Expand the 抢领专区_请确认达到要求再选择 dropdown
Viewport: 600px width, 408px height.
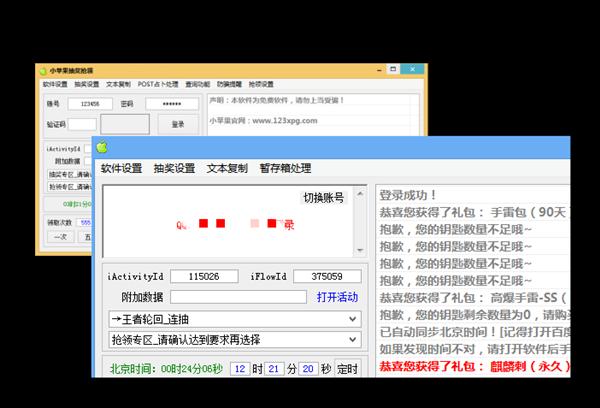click(235, 339)
